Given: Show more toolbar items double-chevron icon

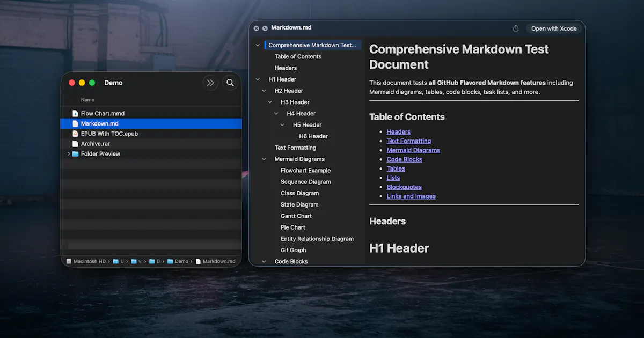Looking at the screenshot, I should 210,83.
